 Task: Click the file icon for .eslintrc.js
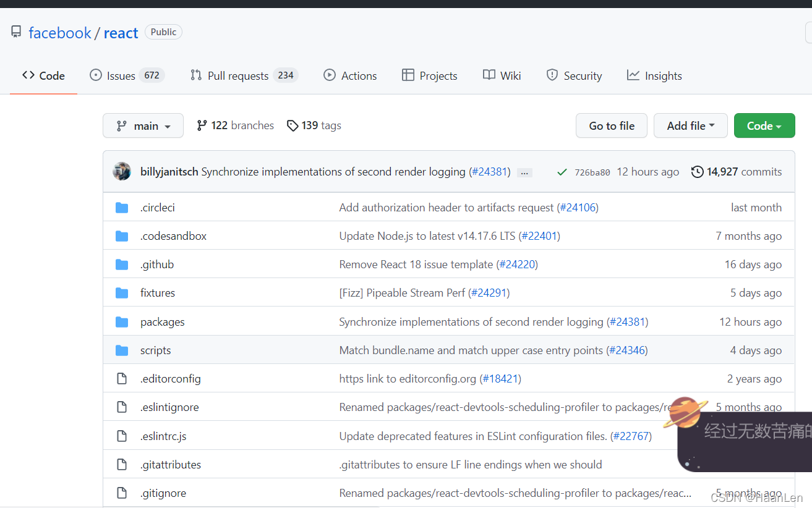click(x=122, y=436)
